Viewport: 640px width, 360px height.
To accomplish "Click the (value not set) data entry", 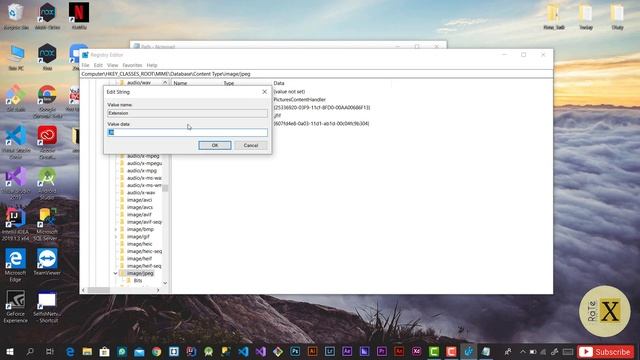I will click(289, 92).
